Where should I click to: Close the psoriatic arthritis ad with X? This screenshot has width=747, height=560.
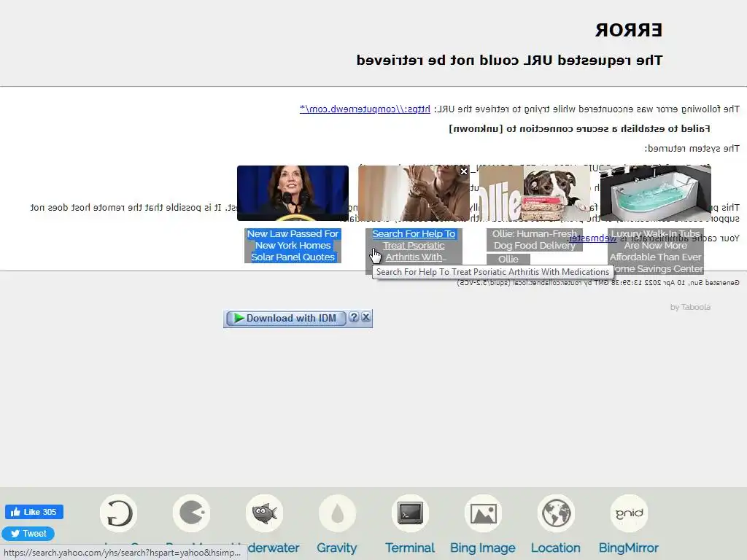pos(463,171)
